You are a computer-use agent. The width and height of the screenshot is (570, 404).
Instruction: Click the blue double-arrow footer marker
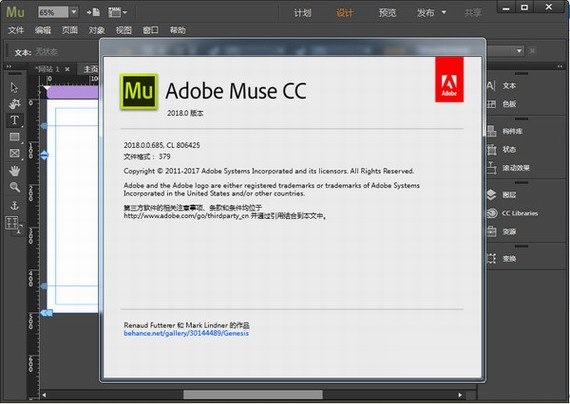click(x=46, y=313)
